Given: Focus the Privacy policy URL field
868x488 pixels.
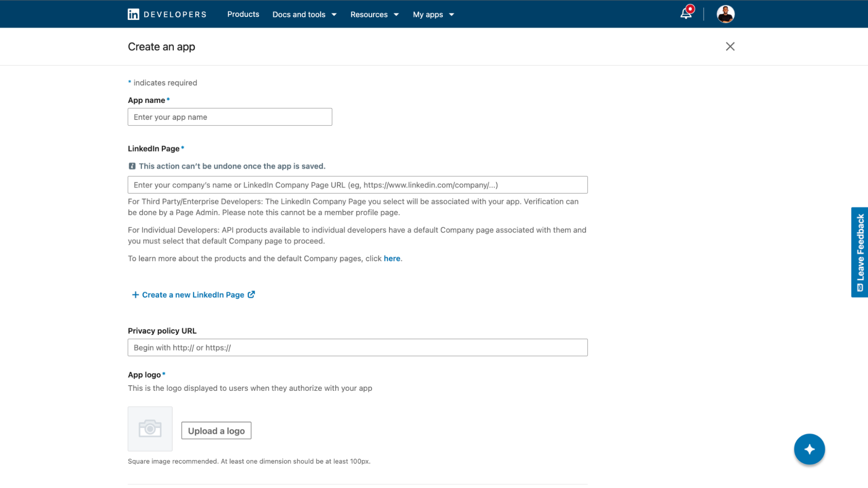Looking at the screenshot, I should [357, 347].
